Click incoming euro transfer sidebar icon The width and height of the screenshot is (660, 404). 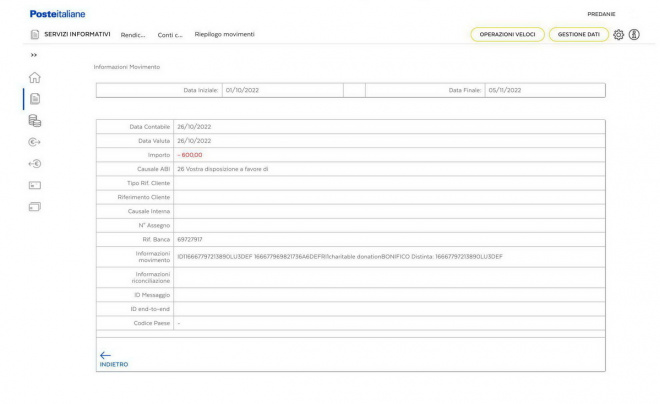click(x=34, y=164)
